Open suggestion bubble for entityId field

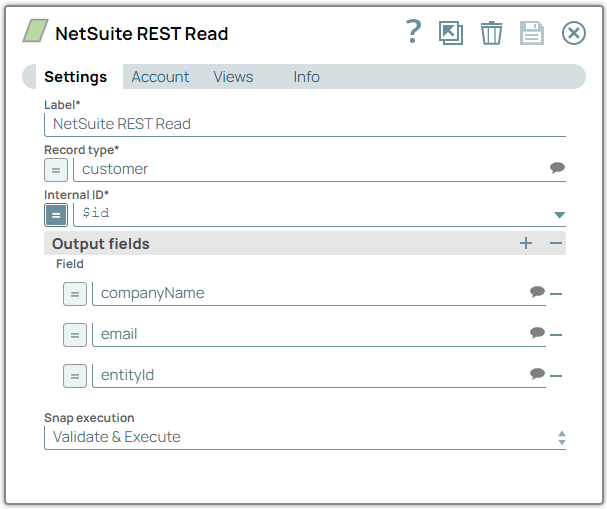point(537,374)
